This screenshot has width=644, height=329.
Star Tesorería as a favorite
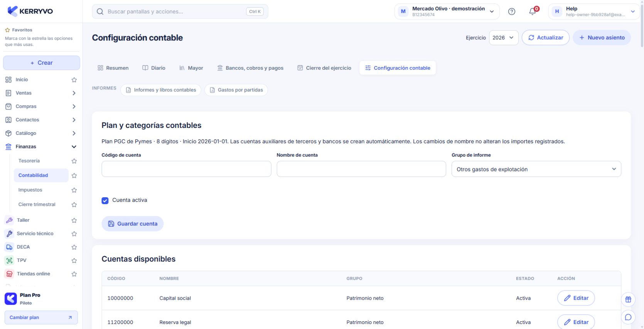coord(74,161)
